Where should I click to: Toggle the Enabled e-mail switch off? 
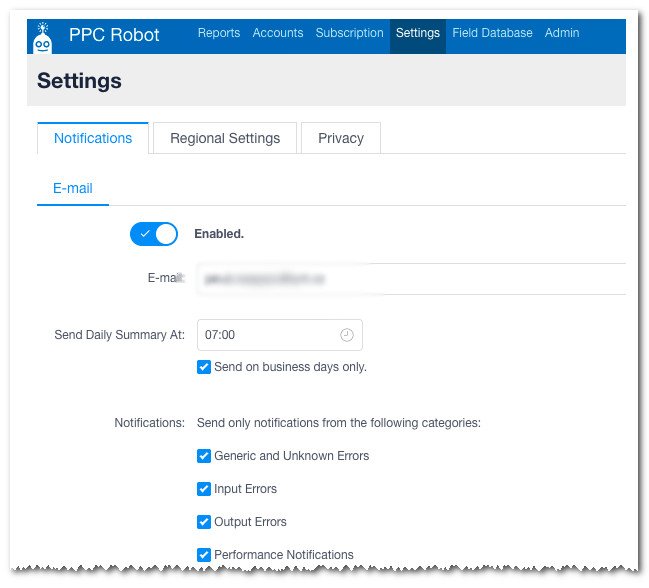click(x=154, y=234)
